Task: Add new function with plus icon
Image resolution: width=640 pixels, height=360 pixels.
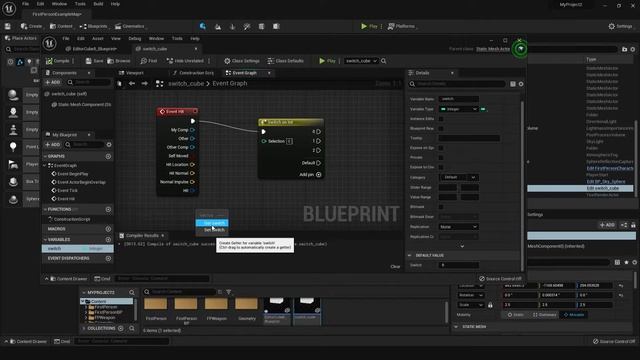Action: coord(108,209)
